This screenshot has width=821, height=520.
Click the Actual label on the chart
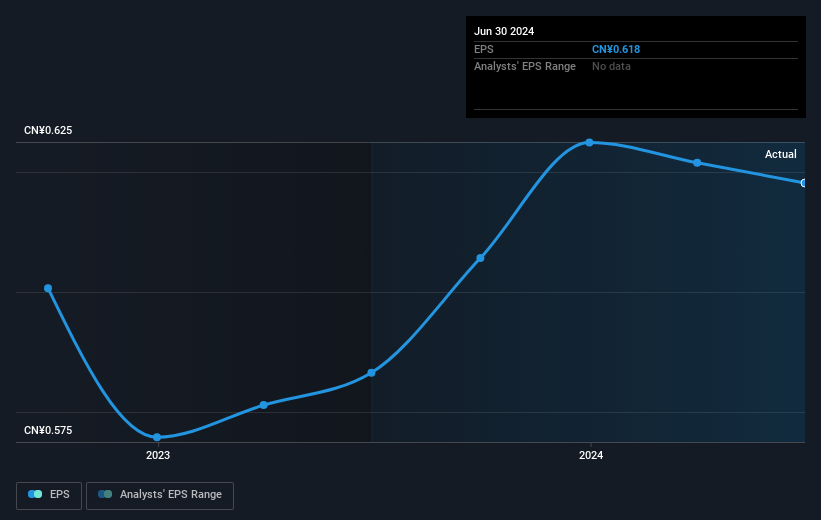pyautogui.click(x=781, y=154)
